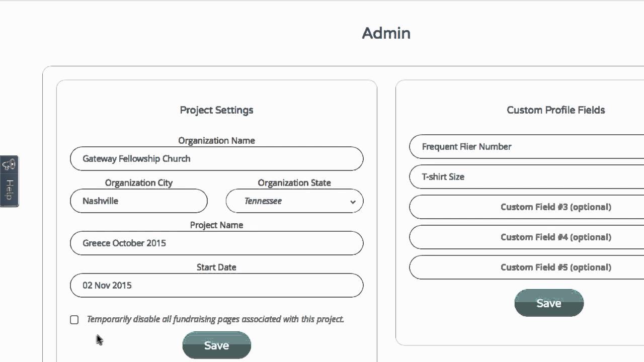644x362 pixels.
Task: Click into Custom Field #4 input
Action: 526,237
